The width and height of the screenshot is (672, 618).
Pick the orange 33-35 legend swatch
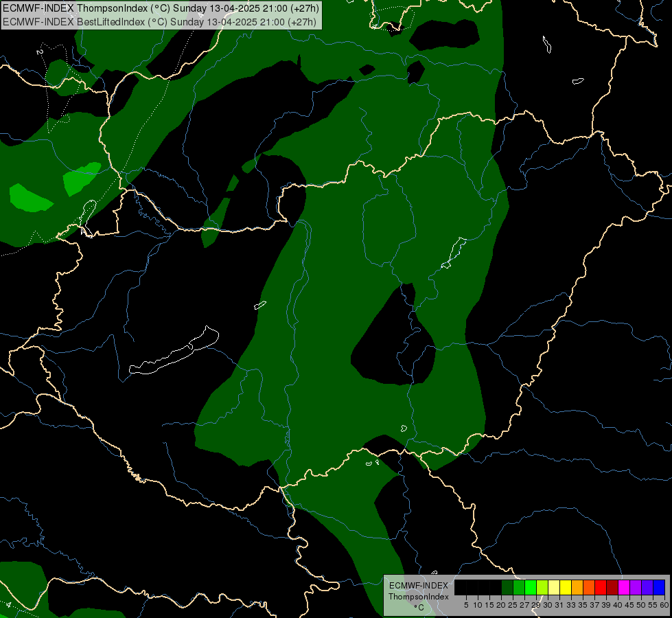tap(577, 587)
